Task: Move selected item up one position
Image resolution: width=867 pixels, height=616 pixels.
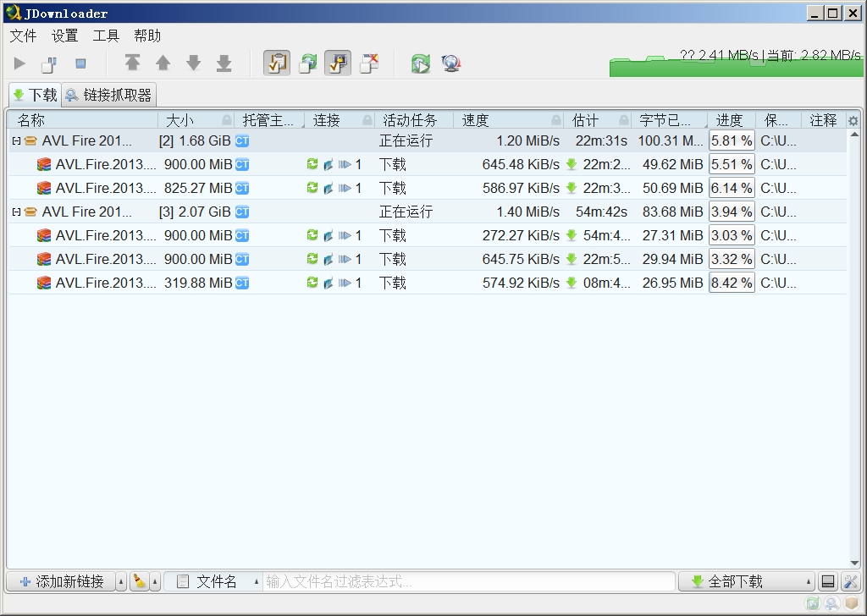Action: 163,63
